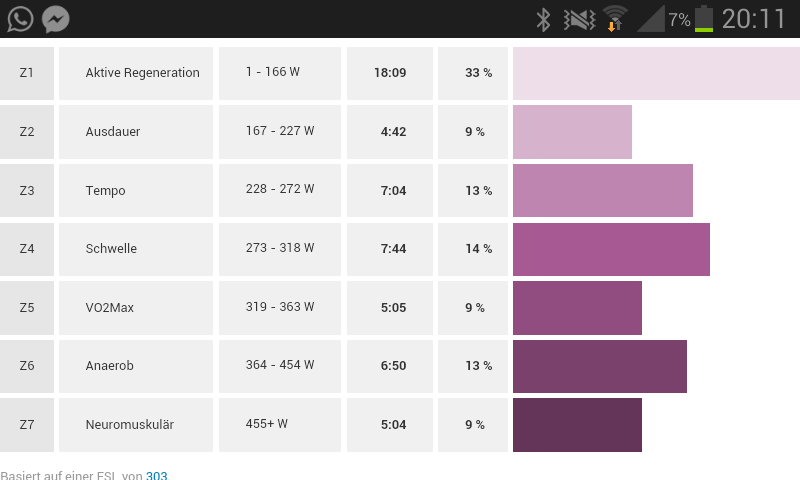Image resolution: width=800 pixels, height=480 pixels.
Task: Open the FSL value 303 link
Action: (156, 475)
